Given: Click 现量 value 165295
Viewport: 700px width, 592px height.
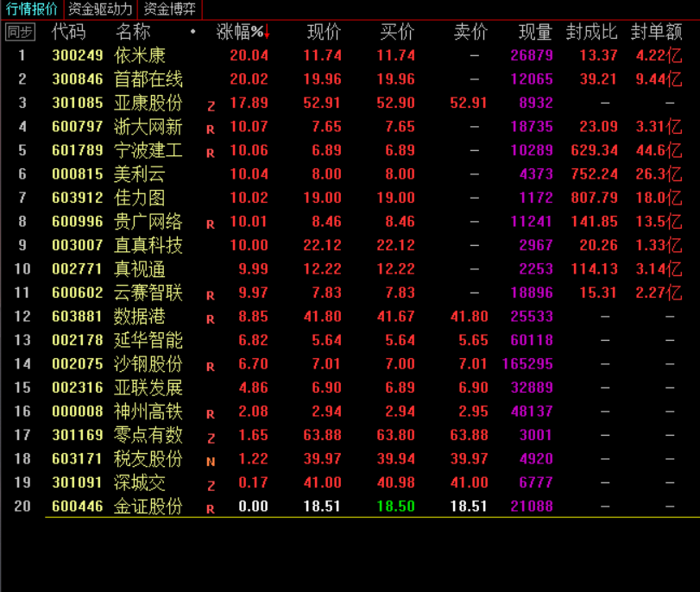Looking at the screenshot, I should pos(527,364).
